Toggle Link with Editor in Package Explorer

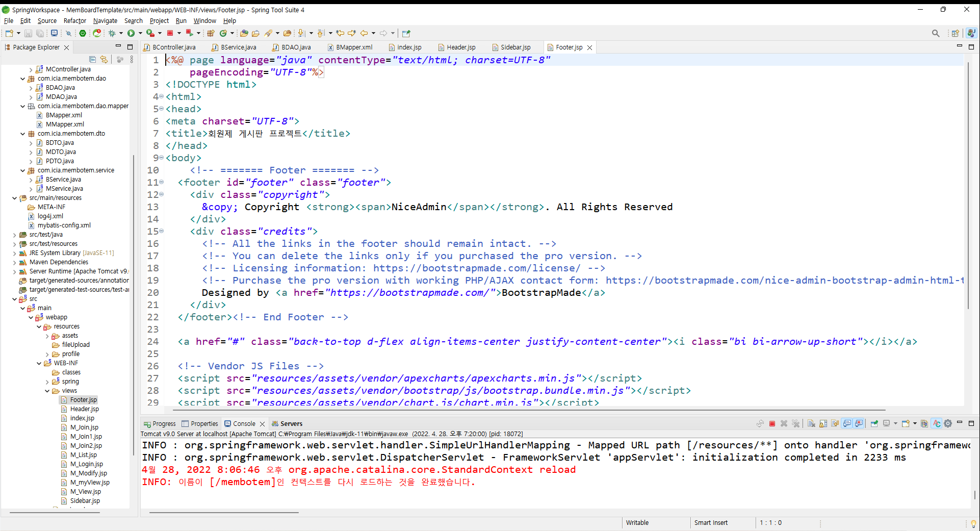pos(104,60)
